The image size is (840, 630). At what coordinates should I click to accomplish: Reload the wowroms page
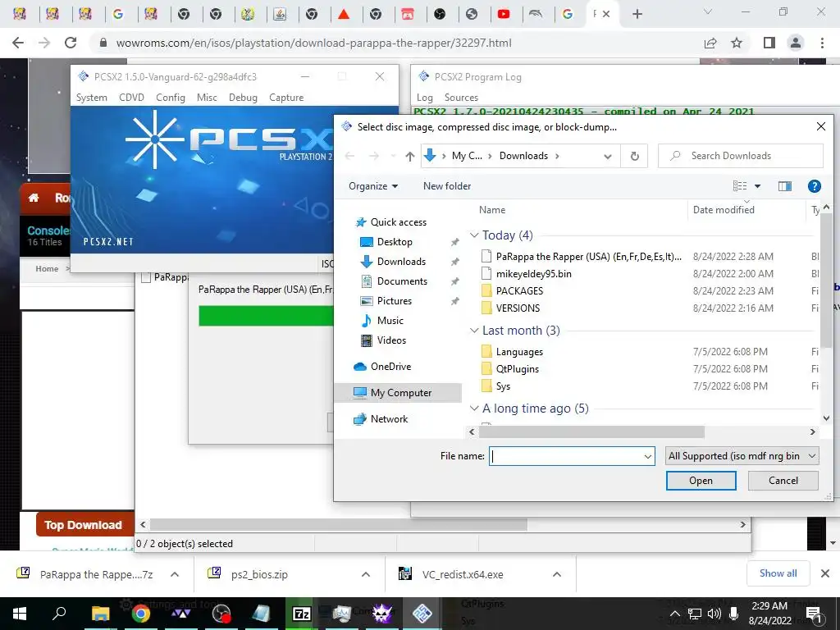(x=71, y=43)
